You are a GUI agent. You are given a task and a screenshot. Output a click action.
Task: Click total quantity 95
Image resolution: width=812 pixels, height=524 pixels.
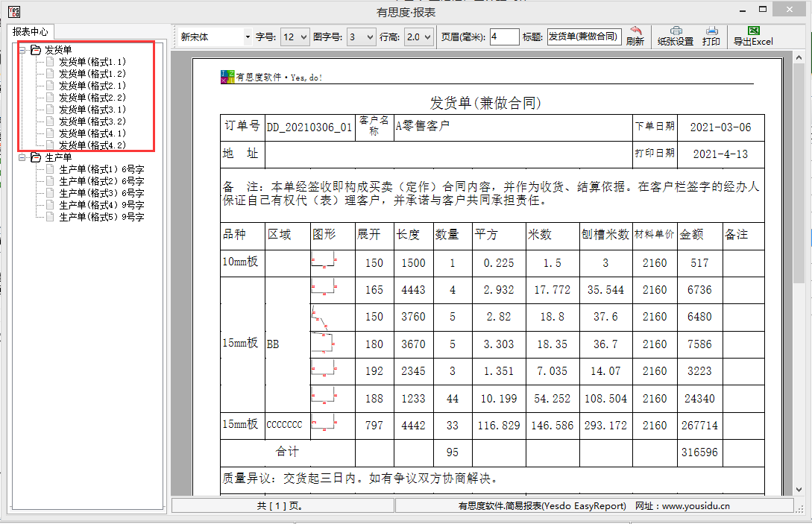tap(452, 452)
